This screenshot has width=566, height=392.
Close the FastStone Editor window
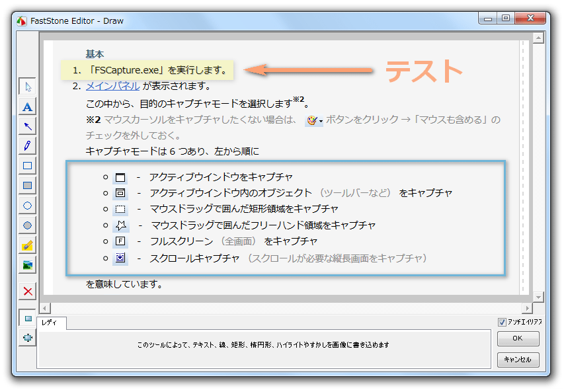click(x=530, y=18)
